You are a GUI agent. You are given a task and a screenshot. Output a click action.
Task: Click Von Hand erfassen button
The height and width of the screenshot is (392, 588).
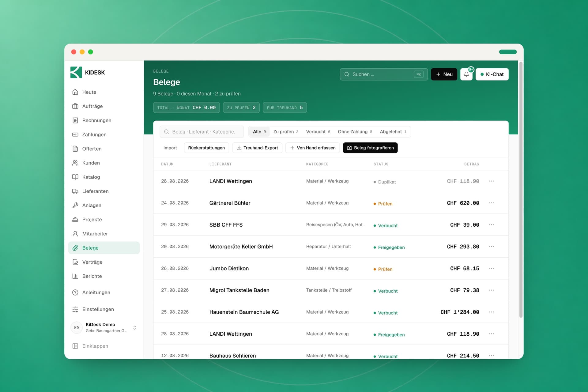[313, 148]
